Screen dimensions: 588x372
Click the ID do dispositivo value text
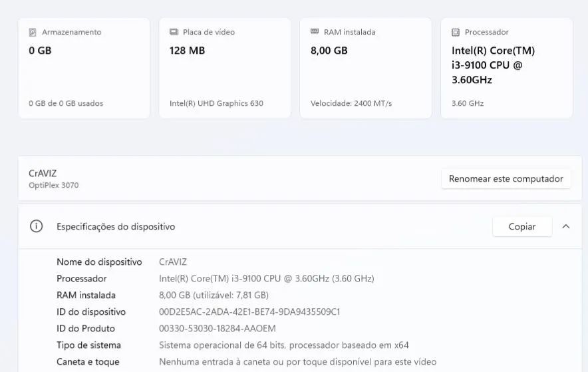click(249, 312)
